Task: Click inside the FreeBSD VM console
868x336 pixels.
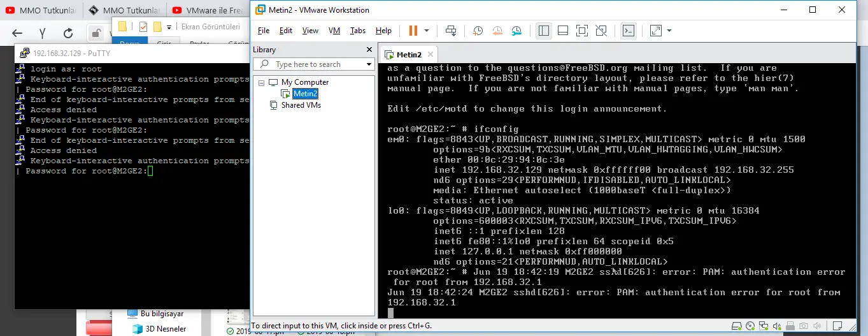Action: point(616,190)
